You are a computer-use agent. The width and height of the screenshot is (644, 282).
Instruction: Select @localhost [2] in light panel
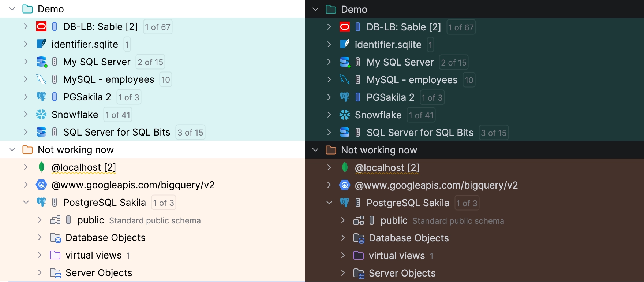84,167
